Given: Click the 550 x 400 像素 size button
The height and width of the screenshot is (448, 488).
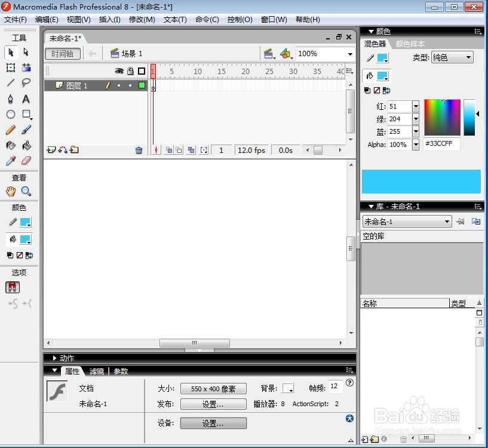Looking at the screenshot, I should pos(213,389).
